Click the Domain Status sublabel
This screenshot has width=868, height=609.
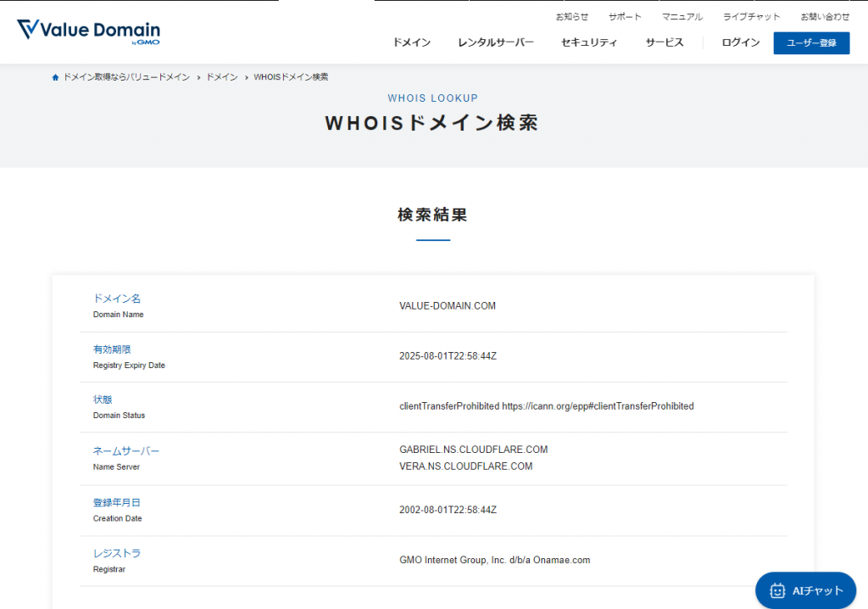coord(119,416)
